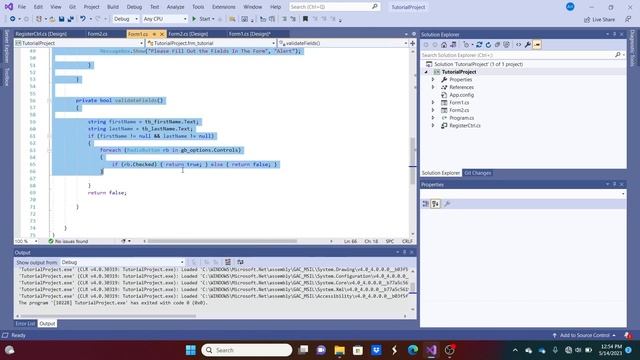The height and width of the screenshot is (360, 640).
Task: Click Clear All icon in Output toolbar
Action: [228, 262]
